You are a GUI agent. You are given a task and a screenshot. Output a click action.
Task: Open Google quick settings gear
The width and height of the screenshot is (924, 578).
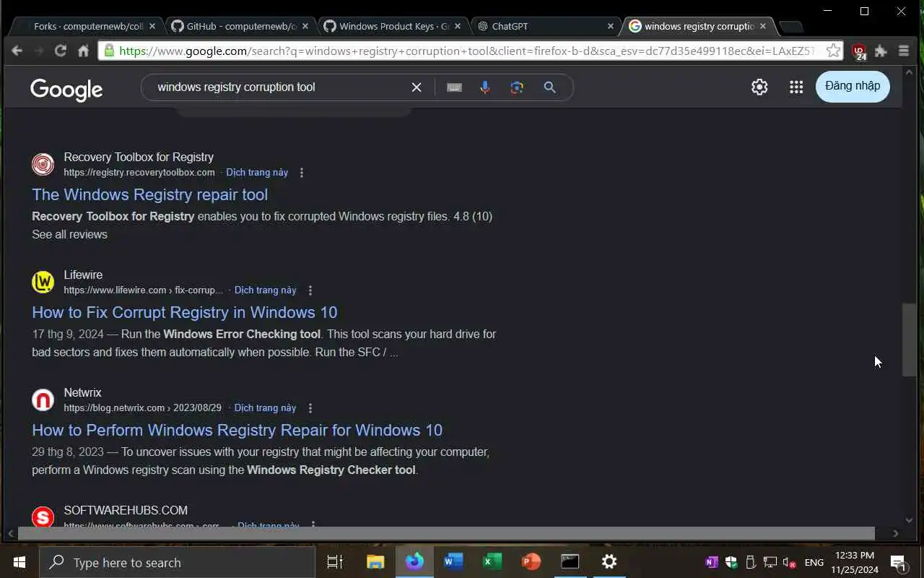tap(759, 87)
